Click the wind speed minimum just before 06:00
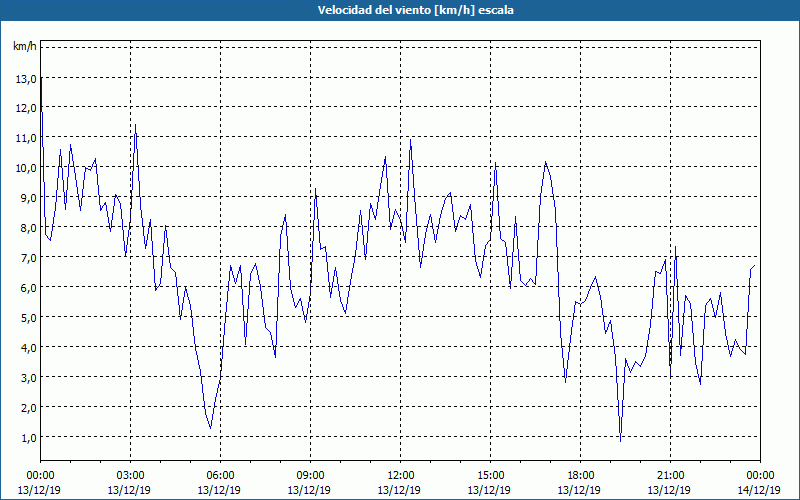The width and height of the screenshot is (800, 500). click(210, 428)
